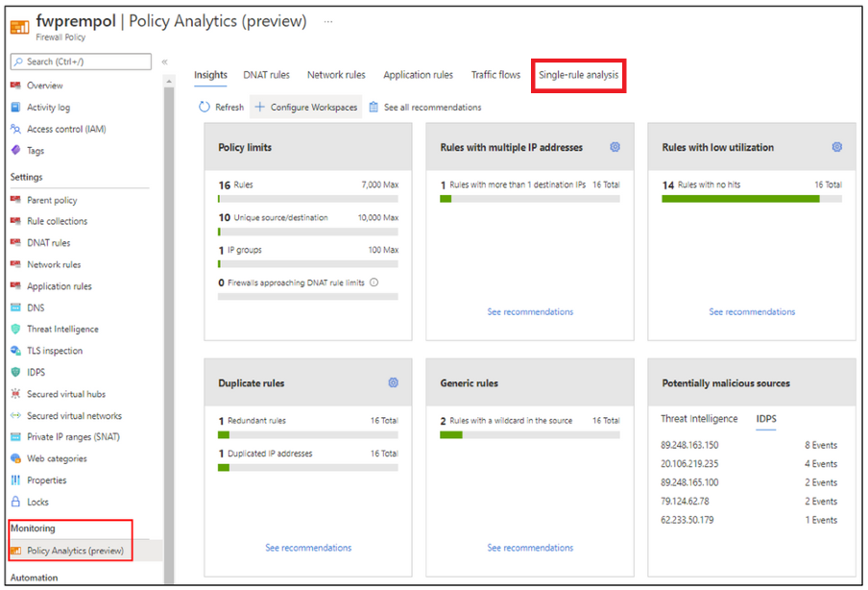
Task: Click the Search (Ctrl+/) input field
Action: [x=81, y=61]
